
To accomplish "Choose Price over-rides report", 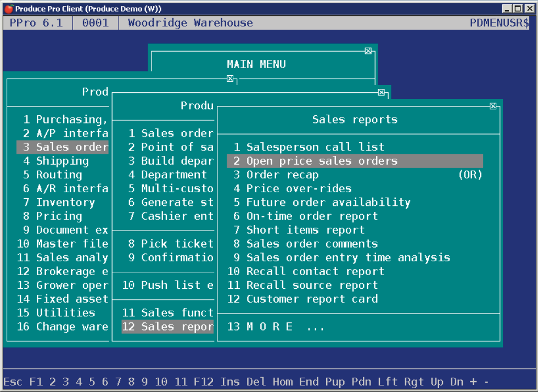I will pyautogui.click(x=299, y=188).
